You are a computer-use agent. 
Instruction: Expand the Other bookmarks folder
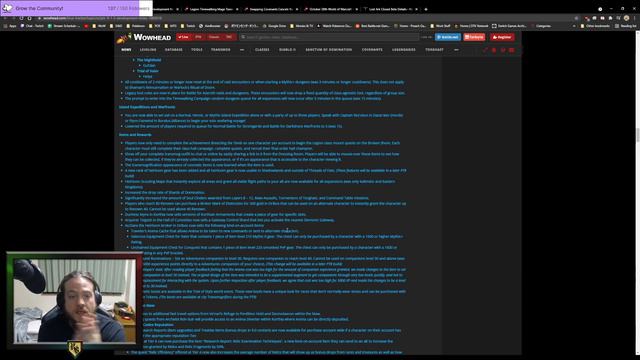click(x=595, y=26)
